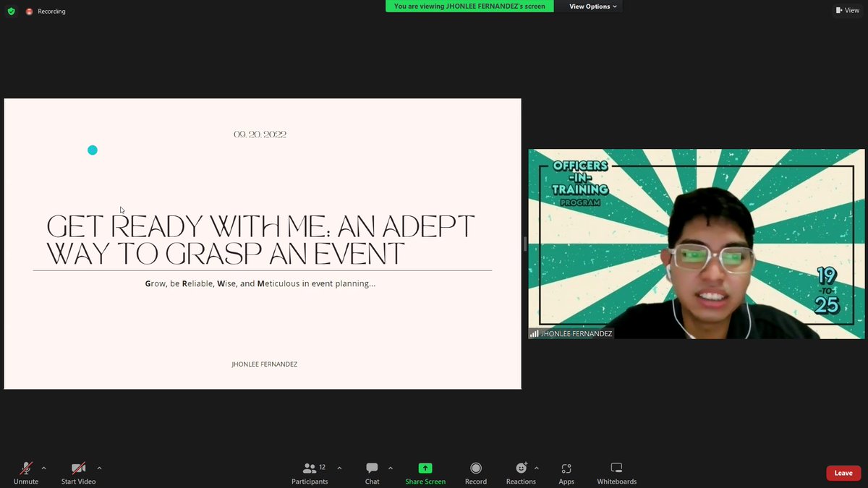Image resolution: width=868 pixels, height=488 pixels.
Task: Leave the meeting
Action: click(843, 473)
